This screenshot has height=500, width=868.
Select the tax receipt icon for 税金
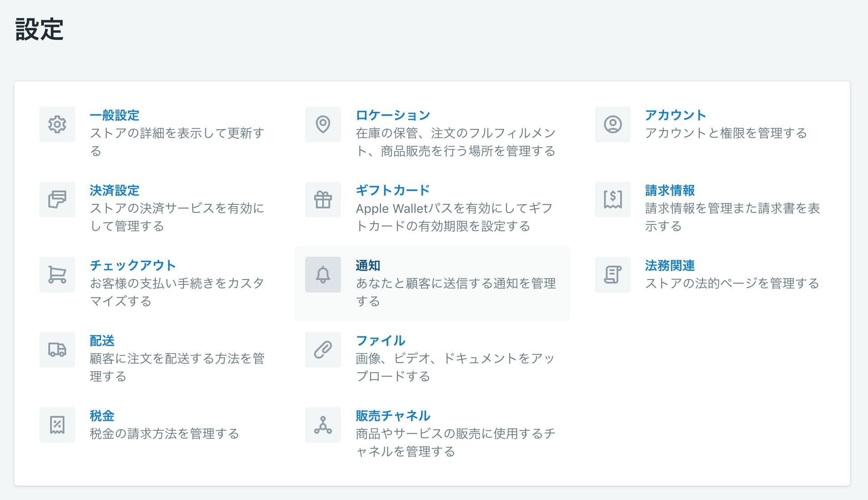pyautogui.click(x=57, y=425)
